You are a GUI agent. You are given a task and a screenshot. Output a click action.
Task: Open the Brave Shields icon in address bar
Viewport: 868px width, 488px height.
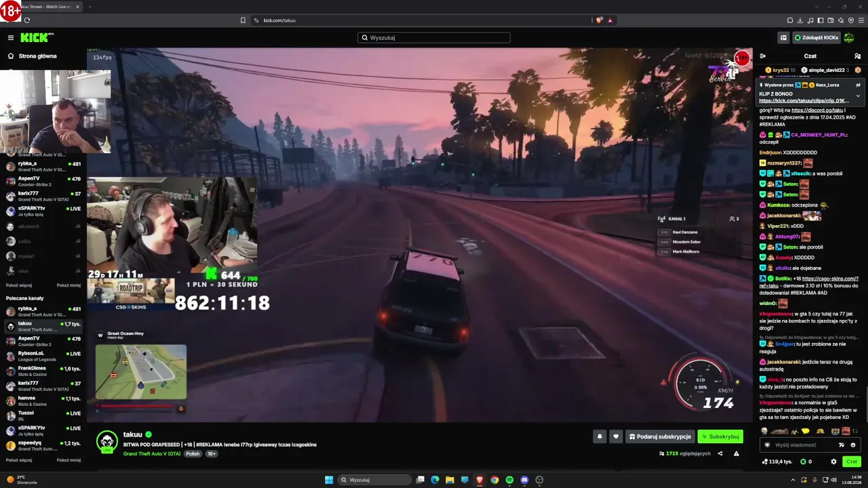pos(599,20)
